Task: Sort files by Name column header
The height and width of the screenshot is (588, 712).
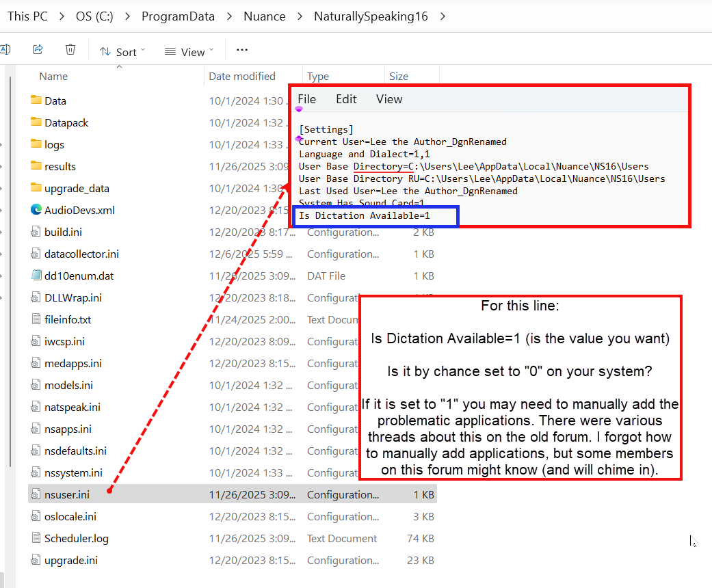Action: pyautogui.click(x=53, y=77)
